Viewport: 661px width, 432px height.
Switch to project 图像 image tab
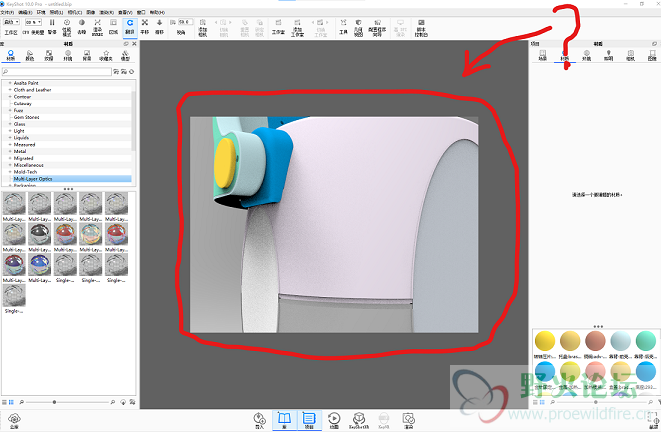click(652, 55)
